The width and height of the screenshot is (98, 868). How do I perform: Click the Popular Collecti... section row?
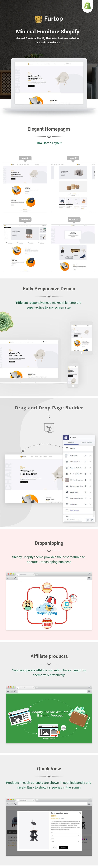(x=78, y=468)
